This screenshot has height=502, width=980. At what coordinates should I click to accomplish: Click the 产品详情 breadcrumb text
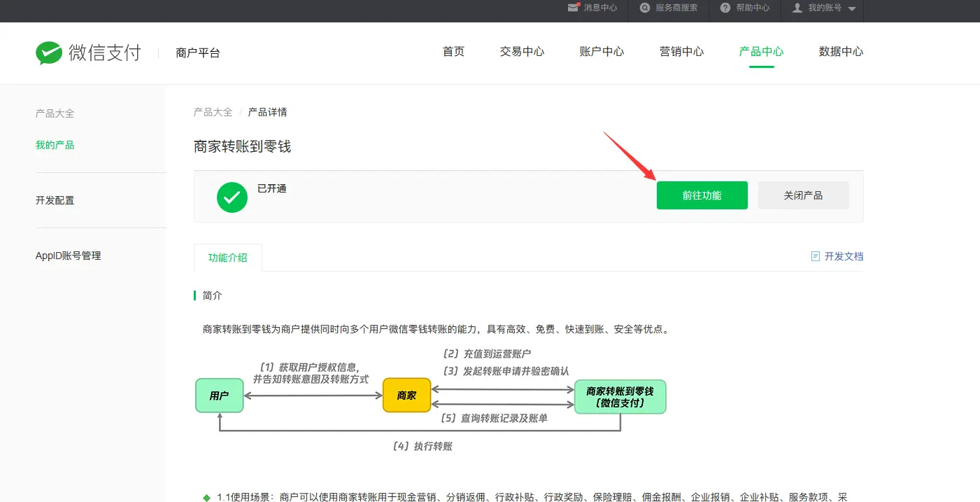pyautogui.click(x=267, y=112)
